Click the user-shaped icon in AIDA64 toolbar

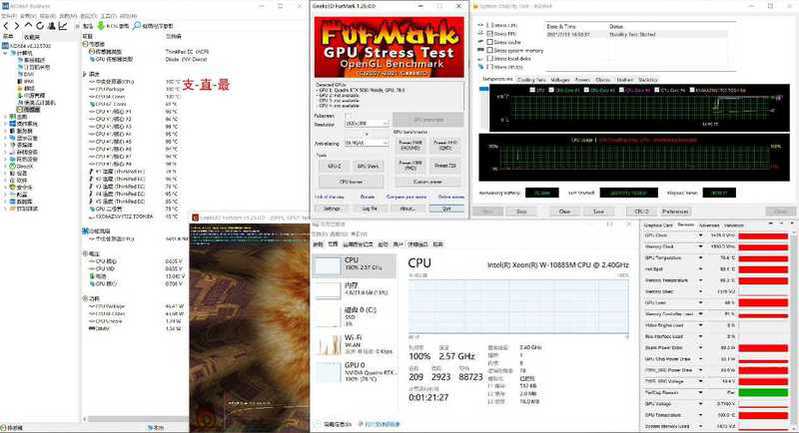tap(51, 25)
